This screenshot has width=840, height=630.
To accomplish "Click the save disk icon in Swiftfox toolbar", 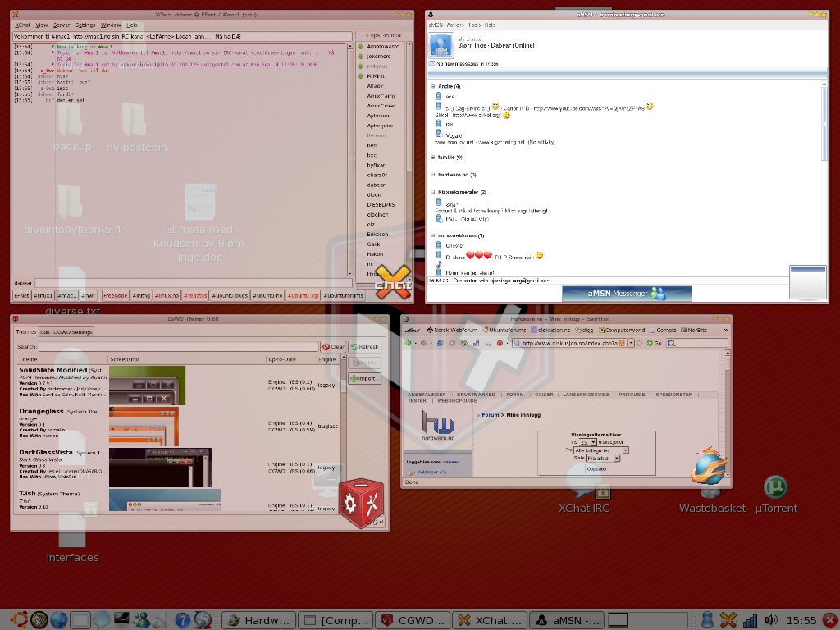I will point(476,343).
